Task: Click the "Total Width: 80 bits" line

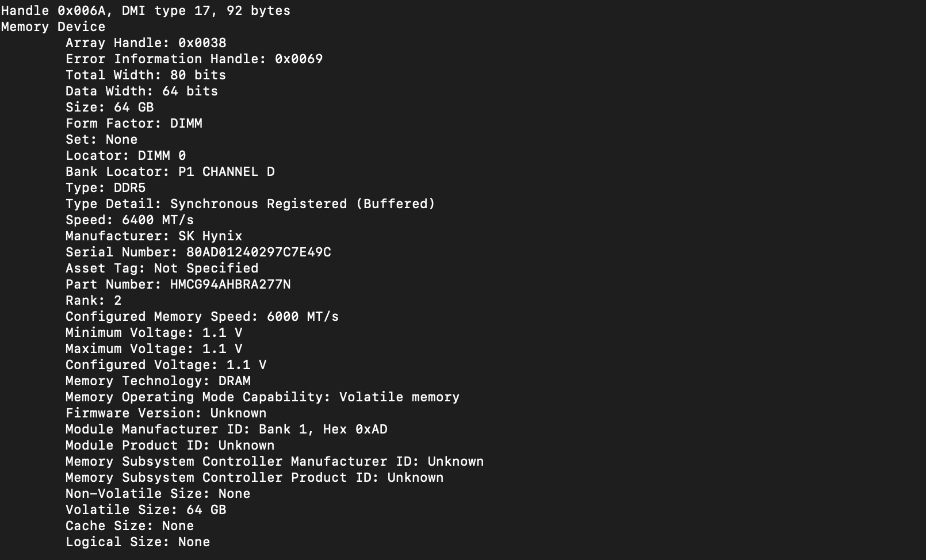Action: click(x=146, y=75)
